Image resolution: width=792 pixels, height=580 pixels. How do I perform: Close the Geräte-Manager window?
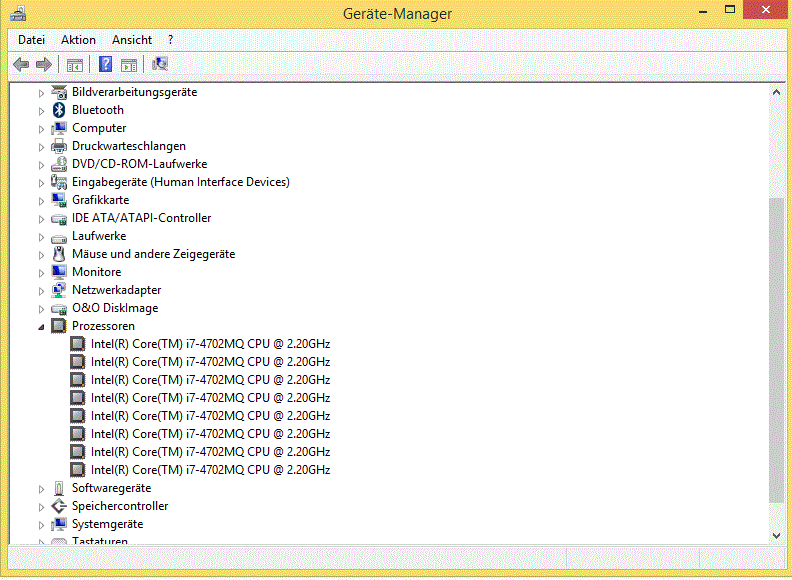[x=766, y=10]
